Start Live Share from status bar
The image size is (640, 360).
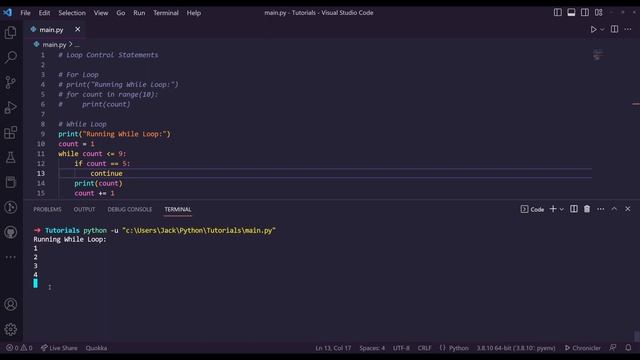coord(59,348)
